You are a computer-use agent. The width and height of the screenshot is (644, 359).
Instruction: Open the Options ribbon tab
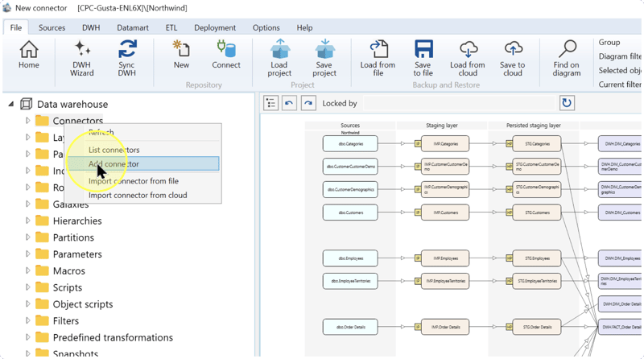point(266,27)
